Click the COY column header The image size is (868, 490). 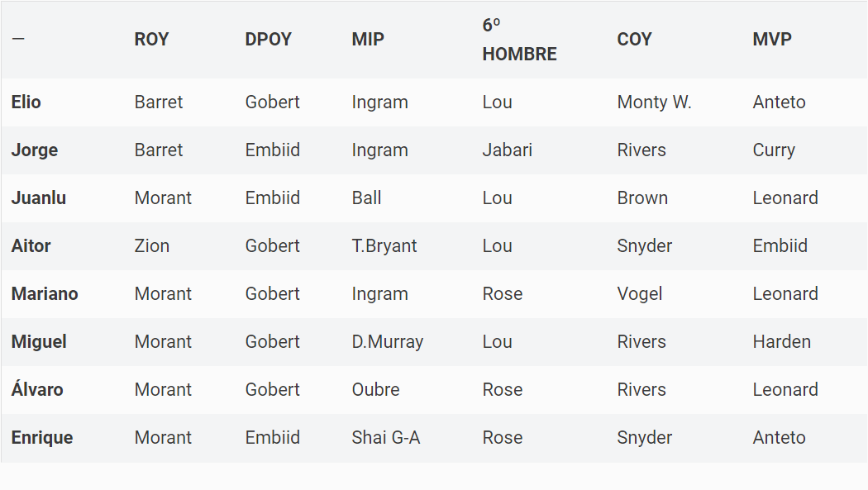(x=634, y=40)
